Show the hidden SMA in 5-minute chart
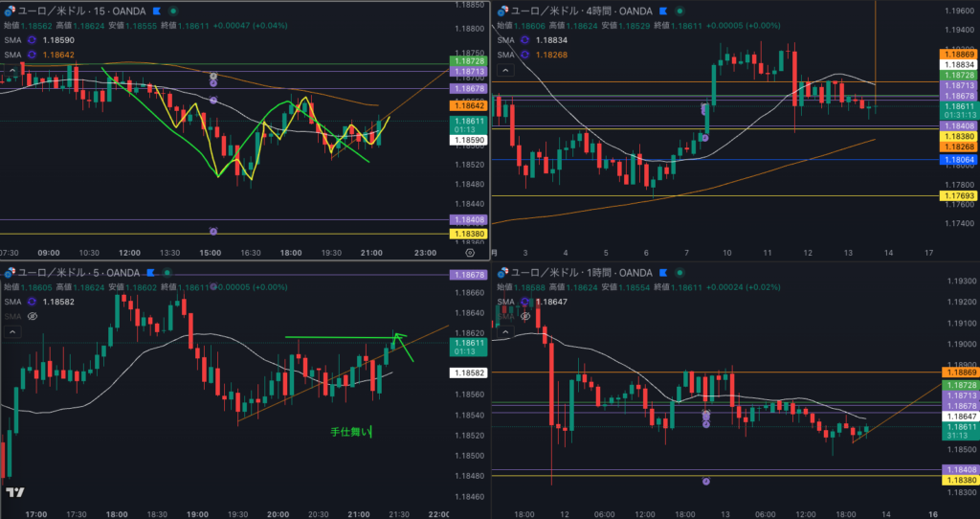The image size is (980, 519). (32, 315)
